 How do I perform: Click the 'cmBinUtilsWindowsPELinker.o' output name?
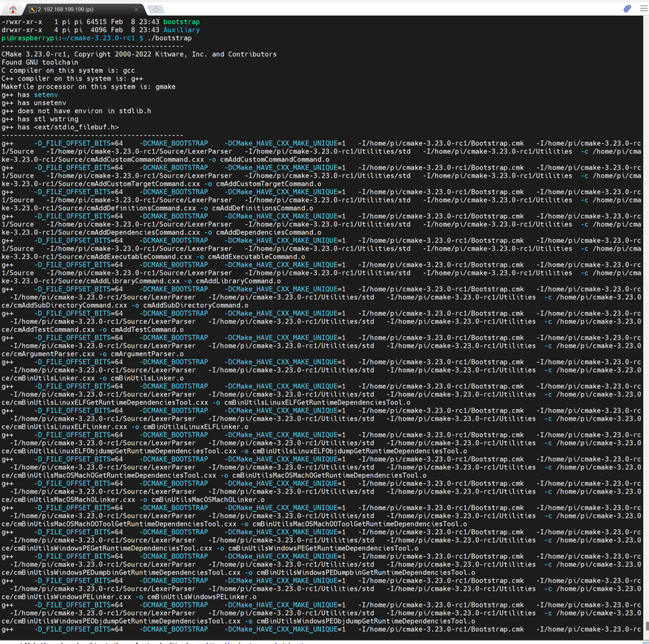point(202,597)
